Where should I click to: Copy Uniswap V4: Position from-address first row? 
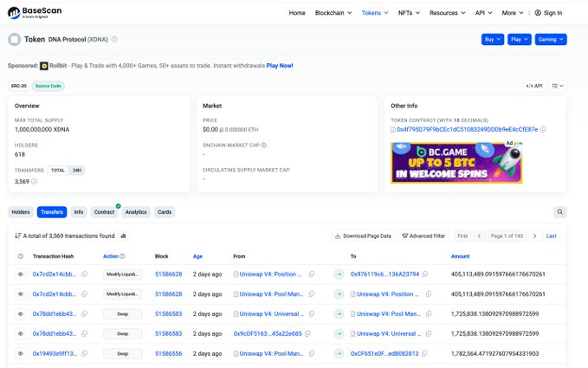click(311, 274)
